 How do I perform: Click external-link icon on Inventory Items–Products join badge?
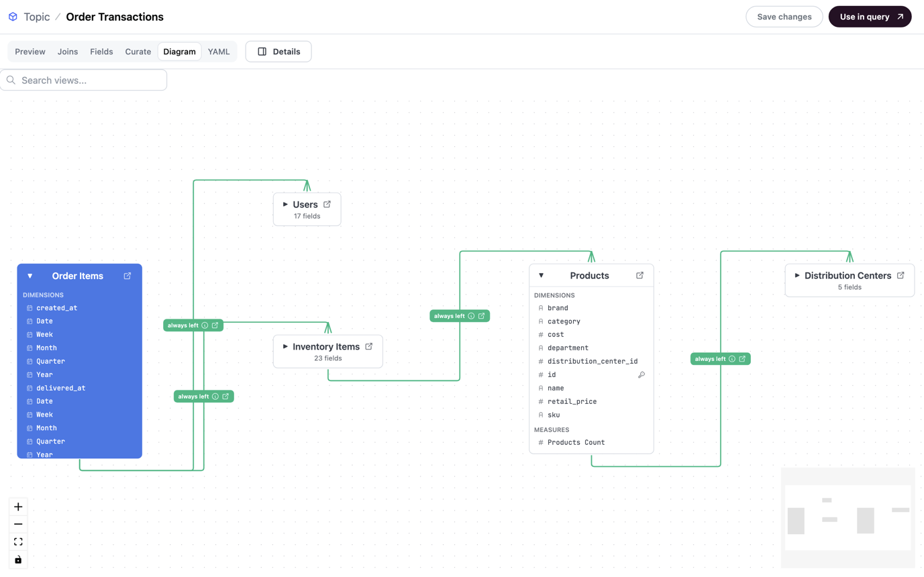click(x=482, y=316)
